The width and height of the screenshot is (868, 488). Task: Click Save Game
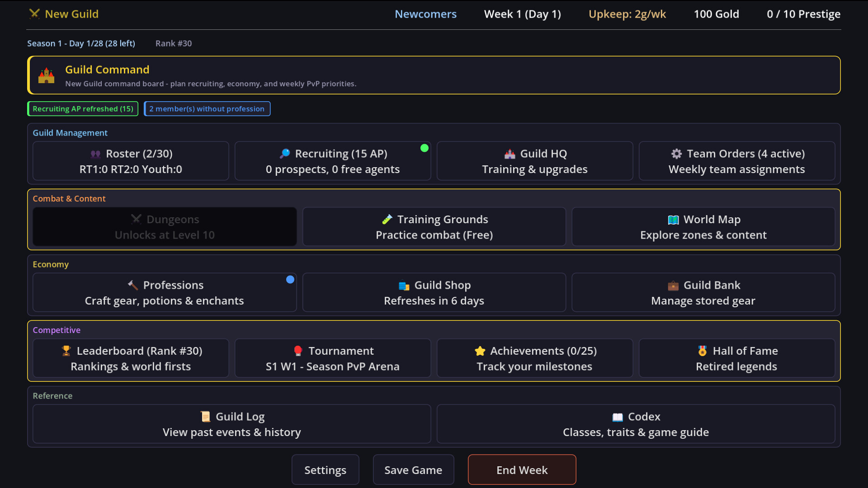click(413, 469)
